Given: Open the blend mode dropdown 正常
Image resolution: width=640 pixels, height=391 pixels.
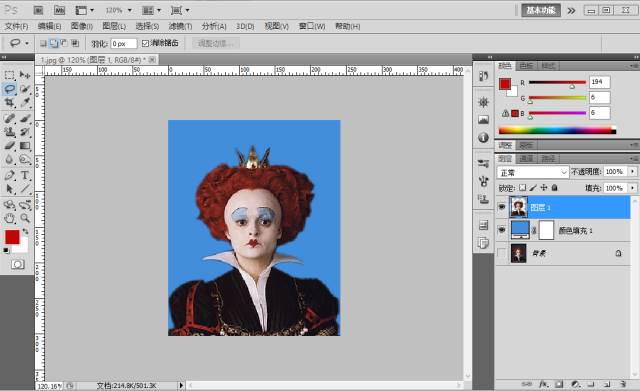Looking at the screenshot, I should click(x=533, y=172).
